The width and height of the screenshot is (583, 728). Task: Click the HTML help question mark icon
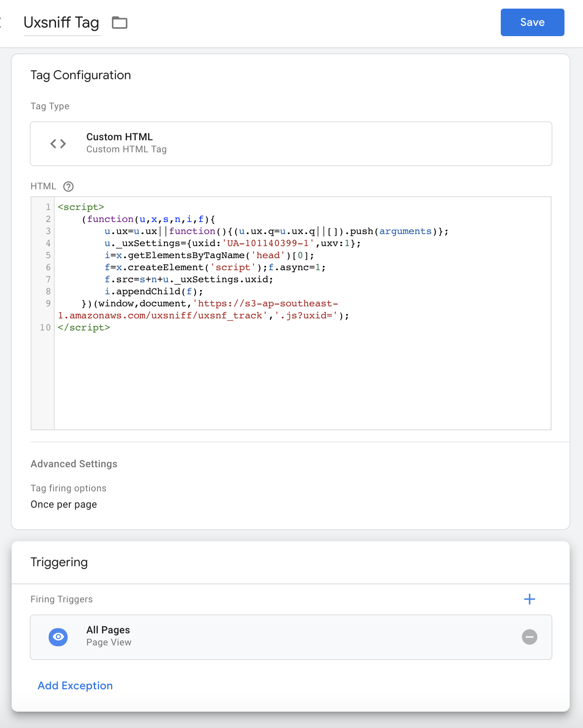click(x=68, y=186)
